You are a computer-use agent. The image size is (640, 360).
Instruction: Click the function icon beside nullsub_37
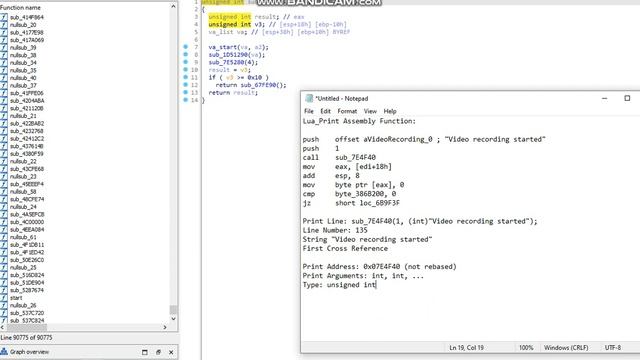click(x=4, y=86)
